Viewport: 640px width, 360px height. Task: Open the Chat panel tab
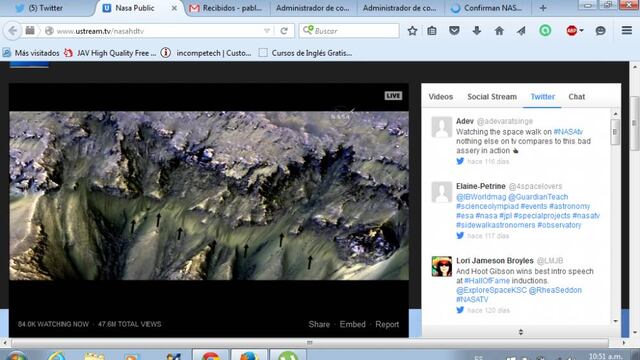click(577, 97)
